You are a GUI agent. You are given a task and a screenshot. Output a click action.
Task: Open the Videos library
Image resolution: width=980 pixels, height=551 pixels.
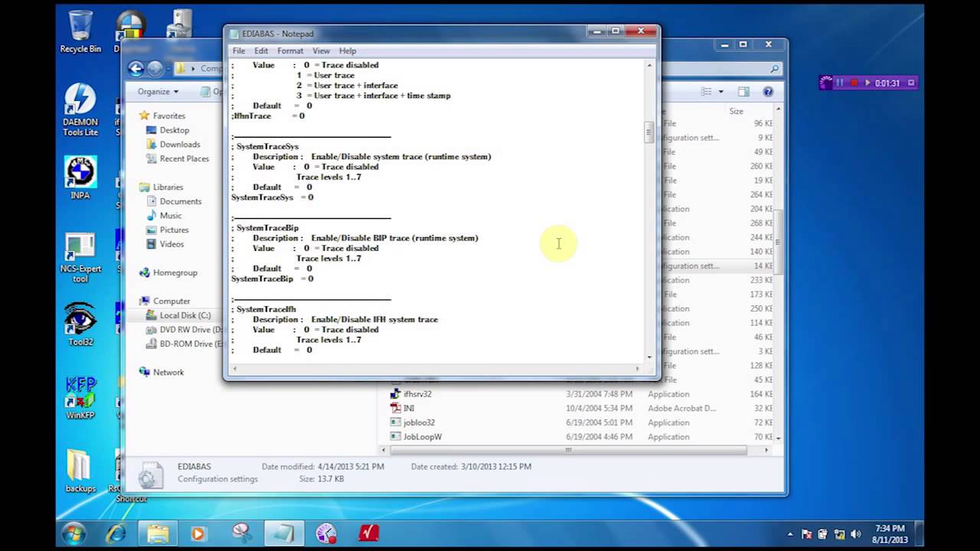coord(171,244)
